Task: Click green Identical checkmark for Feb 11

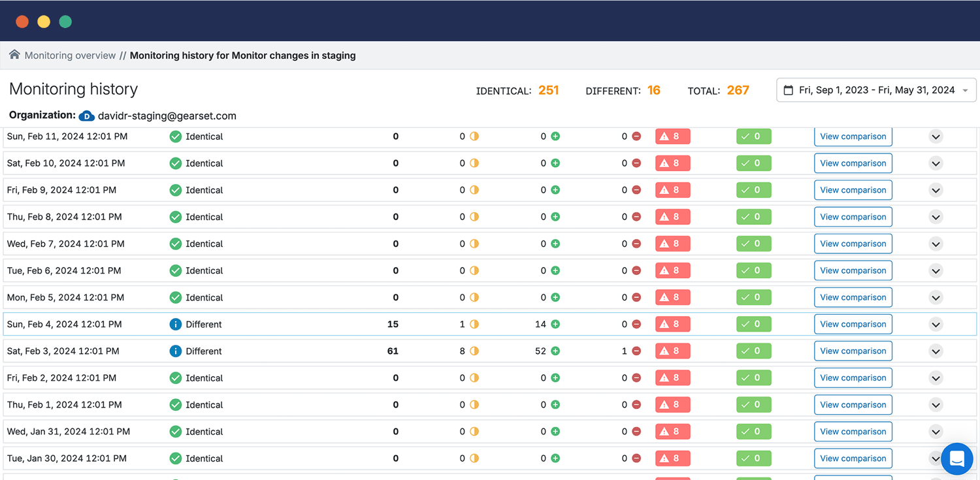Action: click(175, 136)
